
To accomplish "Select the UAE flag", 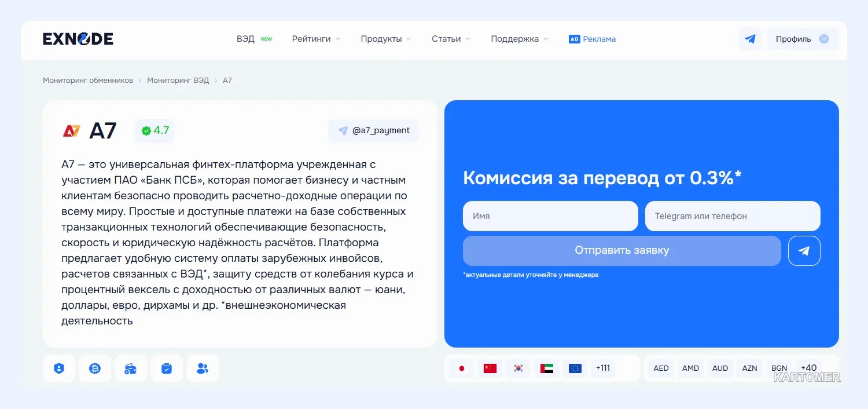I will coord(547,368).
